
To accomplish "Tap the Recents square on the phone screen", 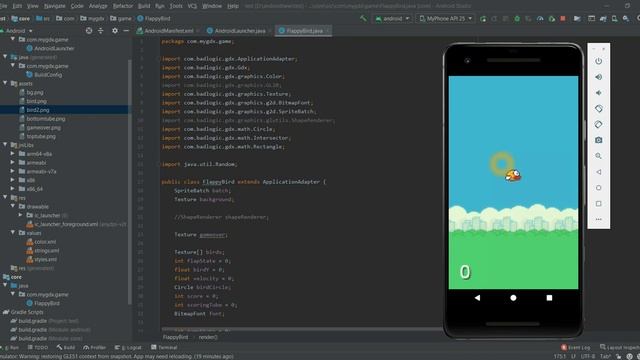I will pyautogui.click(x=549, y=298).
